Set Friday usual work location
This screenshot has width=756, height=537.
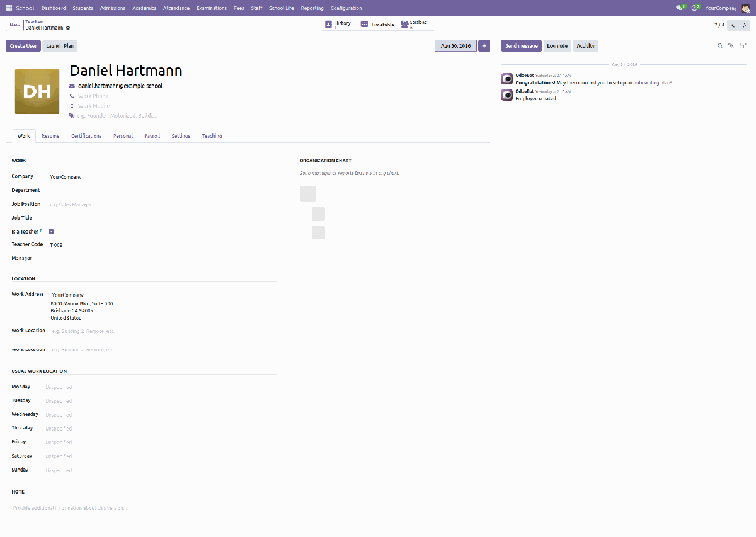(161, 443)
